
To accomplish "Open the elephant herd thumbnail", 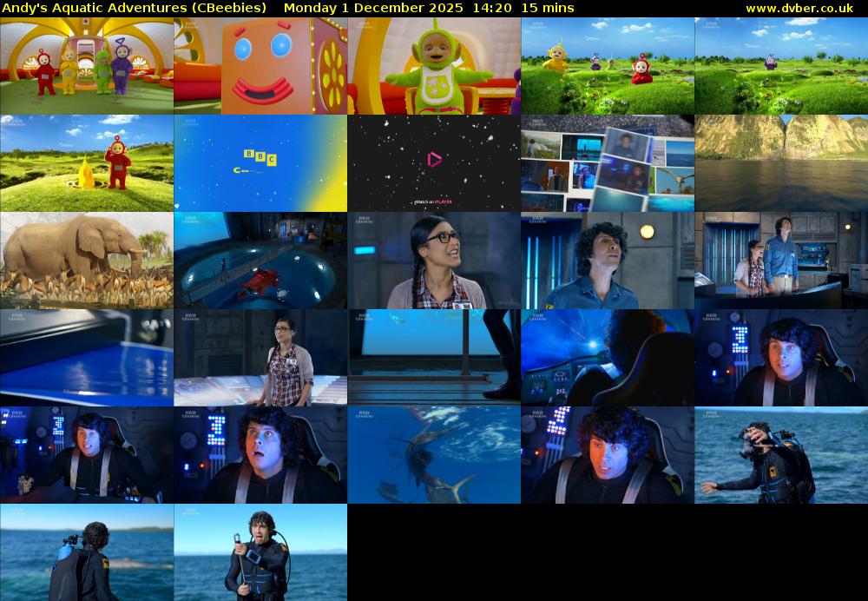I will pos(87,261).
